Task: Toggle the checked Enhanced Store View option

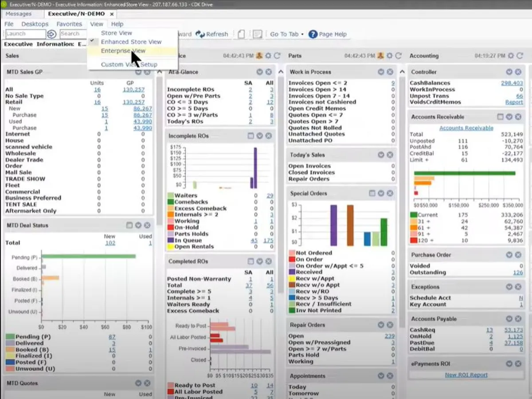Action: point(131,42)
